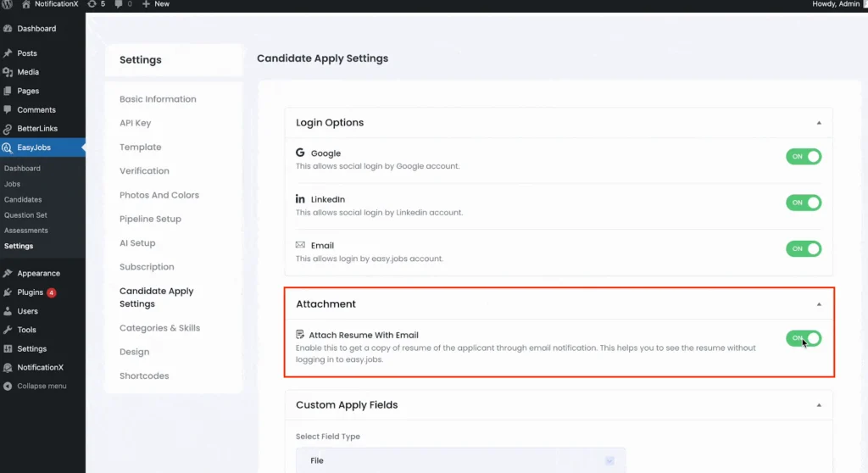Click the plus New icon in admin bar
This screenshot has height=473, width=868.
pos(146,4)
